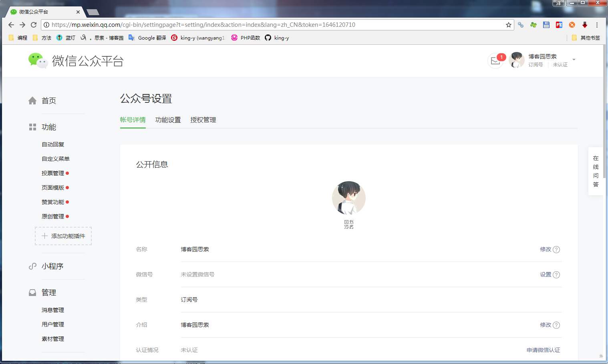
Task: Click the browser back arrow
Action: (x=11, y=25)
